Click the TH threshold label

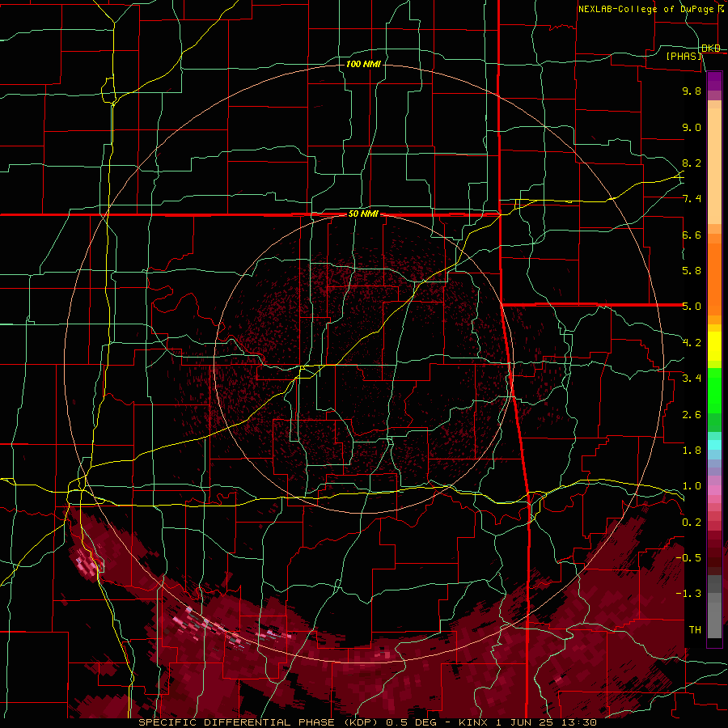pos(695,630)
